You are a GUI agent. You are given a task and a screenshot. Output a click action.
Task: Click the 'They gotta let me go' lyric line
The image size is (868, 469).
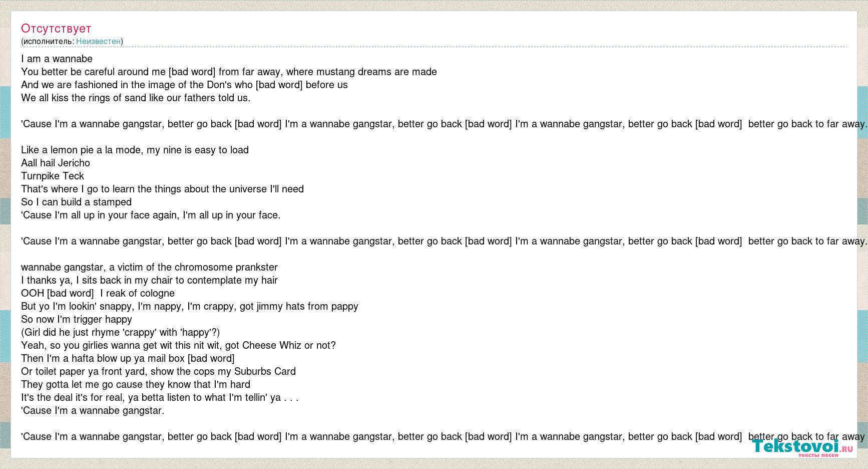coord(136,384)
